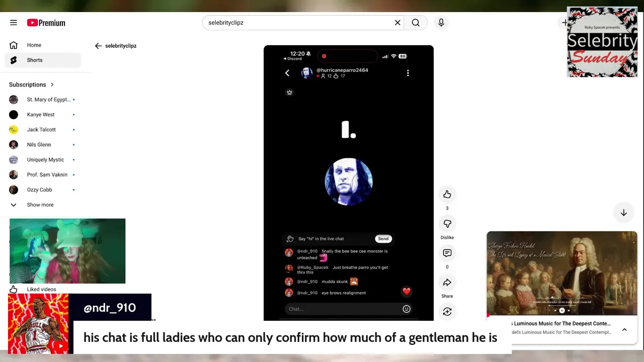Click the 'Just breathe parro' chat message
This screenshot has height=362, width=644.
point(343,270)
